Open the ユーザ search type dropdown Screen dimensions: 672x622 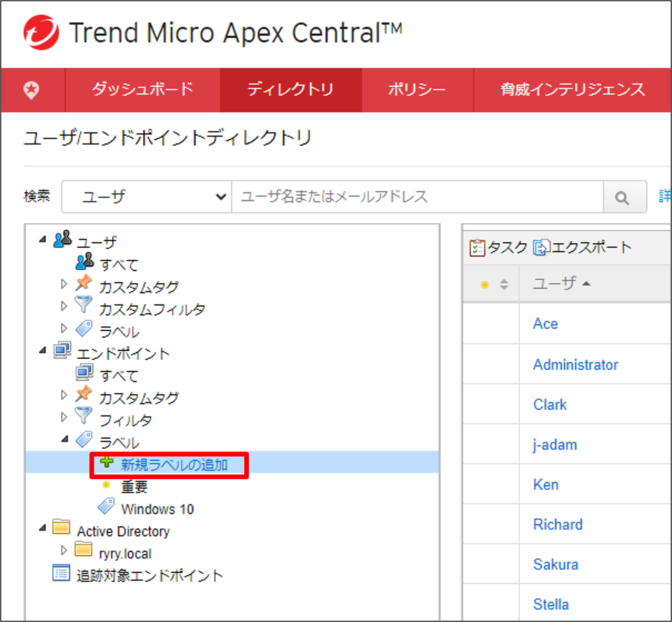[147, 197]
